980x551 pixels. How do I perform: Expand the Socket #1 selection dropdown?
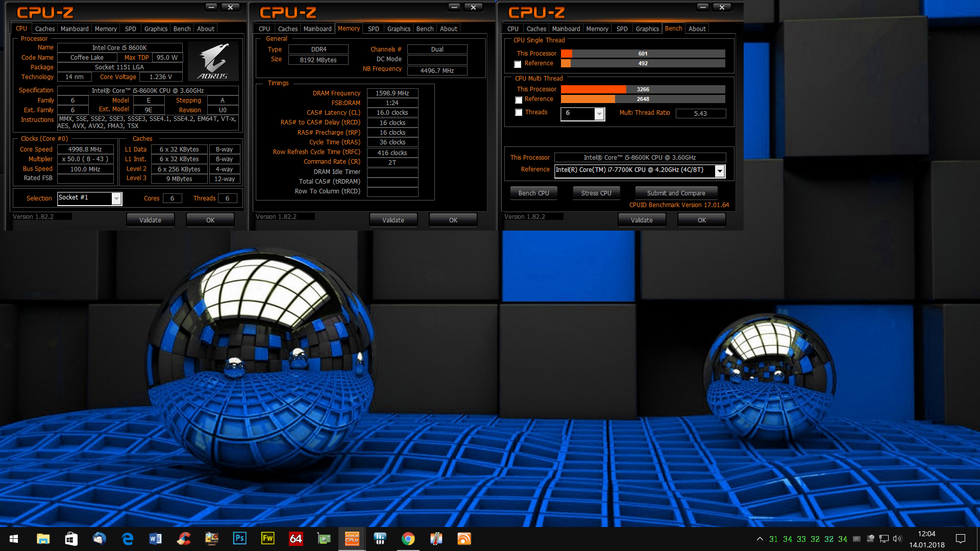pyautogui.click(x=116, y=198)
